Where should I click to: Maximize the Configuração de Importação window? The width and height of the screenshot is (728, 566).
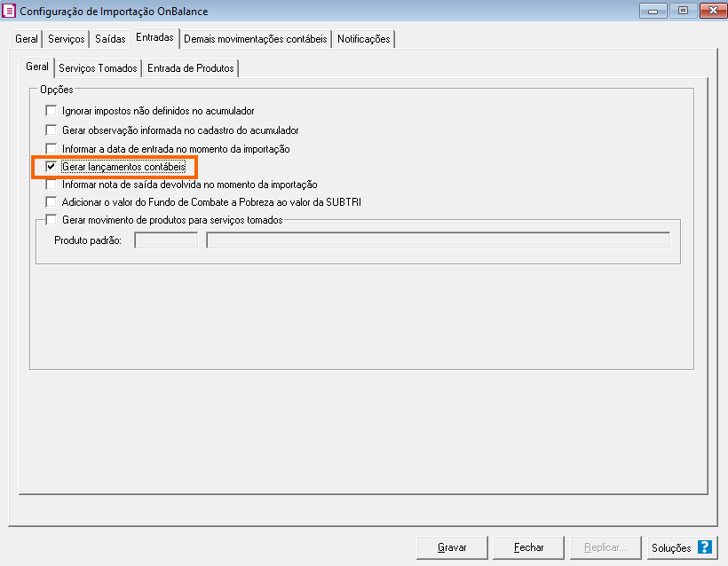(x=683, y=11)
